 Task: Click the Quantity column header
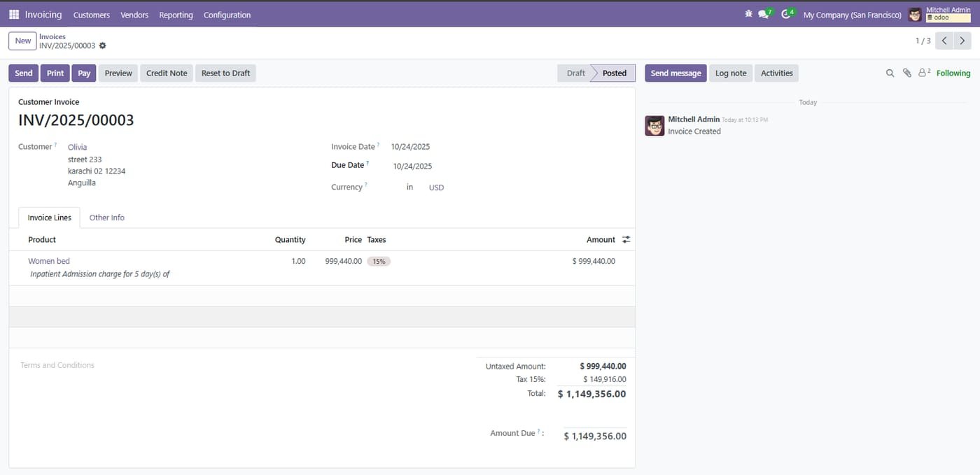point(290,239)
